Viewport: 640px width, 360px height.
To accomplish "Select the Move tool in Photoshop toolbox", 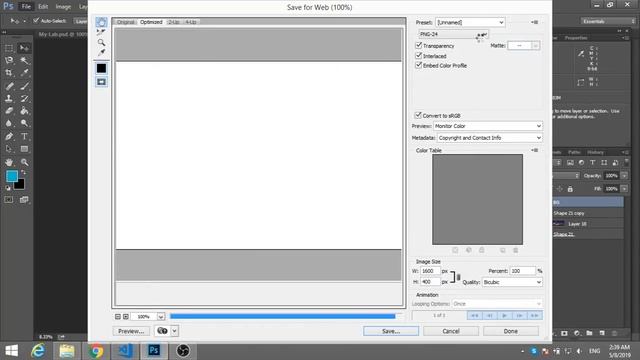I will pyautogui.click(x=24, y=48).
